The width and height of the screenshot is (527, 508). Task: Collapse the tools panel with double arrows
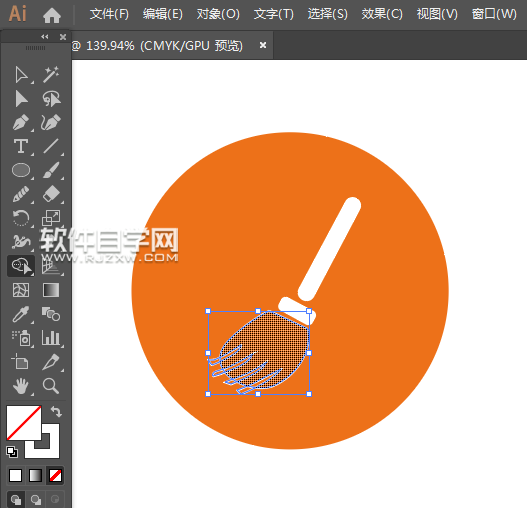45,37
